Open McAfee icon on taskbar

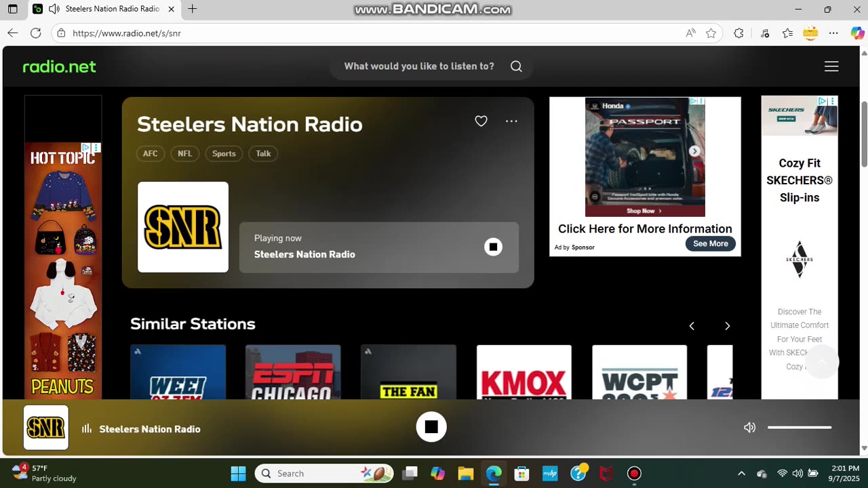click(606, 473)
